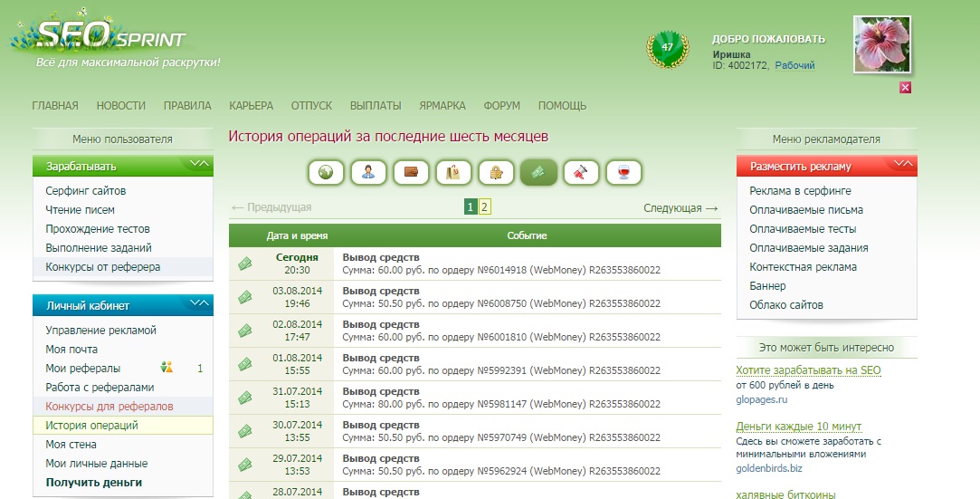The height and width of the screenshot is (499, 980).
Task: Open the ГЛАВНАЯ menu item
Action: (x=55, y=106)
